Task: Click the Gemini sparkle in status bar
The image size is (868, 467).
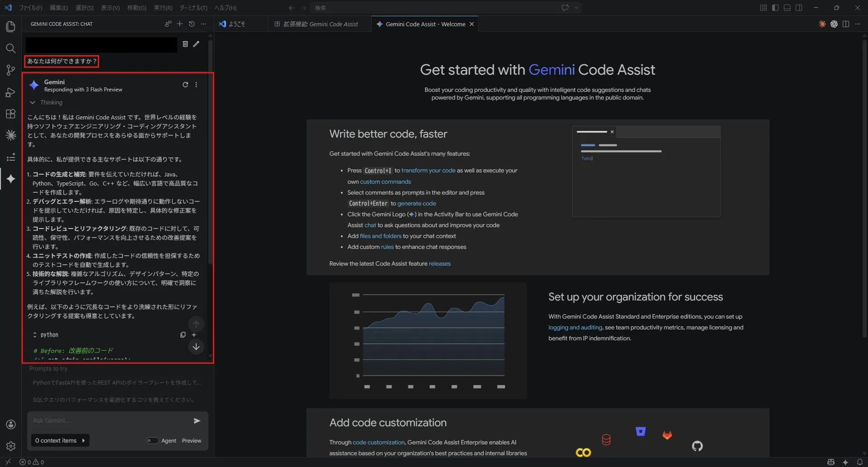Action: 845,462
